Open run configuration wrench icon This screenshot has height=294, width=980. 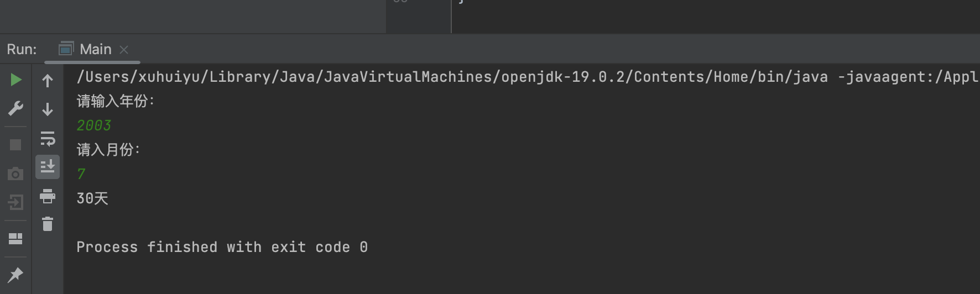click(15, 108)
